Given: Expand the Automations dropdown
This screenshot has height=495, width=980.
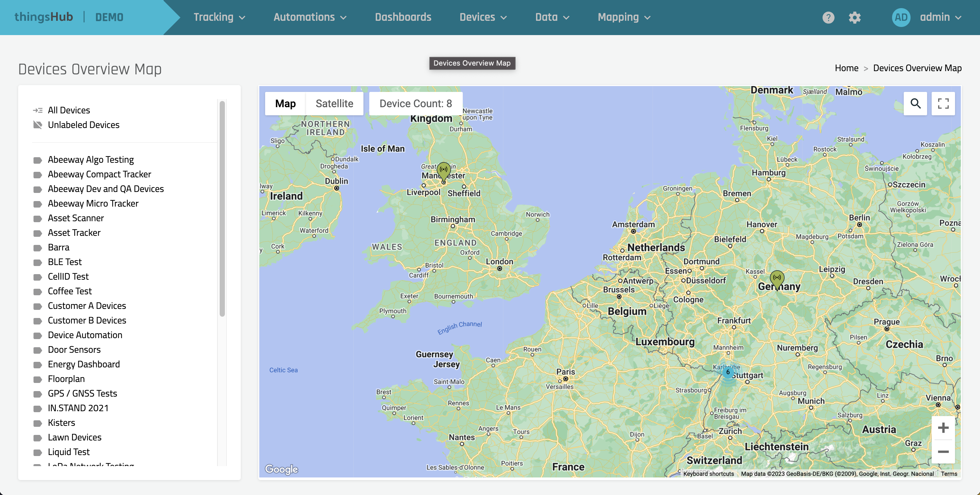Looking at the screenshot, I should tap(310, 18).
